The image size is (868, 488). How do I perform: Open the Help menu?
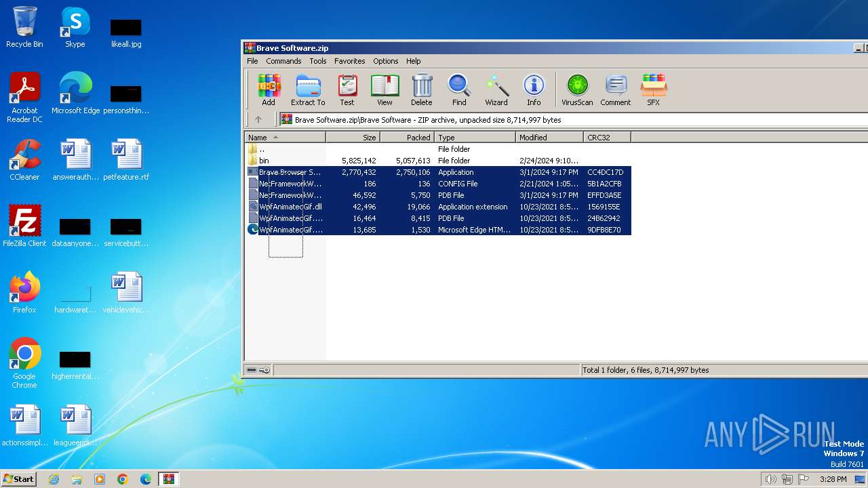click(x=414, y=61)
